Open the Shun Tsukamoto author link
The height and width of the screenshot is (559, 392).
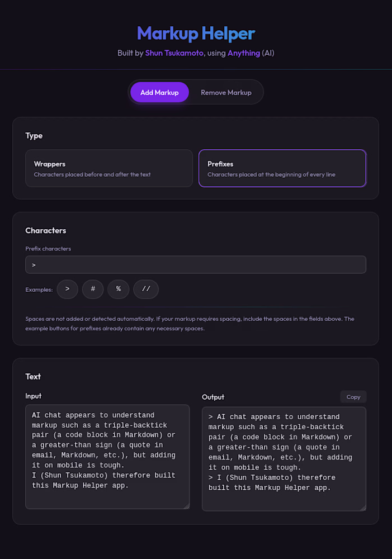(x=174, y=53)
